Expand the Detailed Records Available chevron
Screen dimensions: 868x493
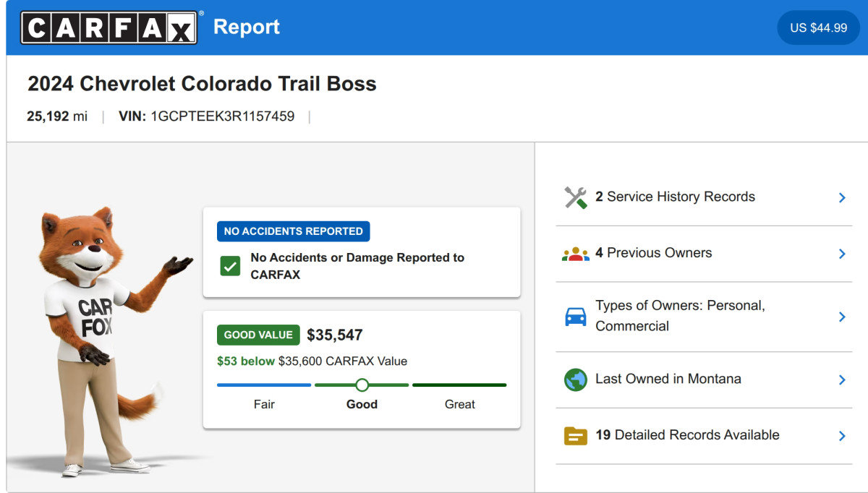pyautogui.click(x=842, y=436)
